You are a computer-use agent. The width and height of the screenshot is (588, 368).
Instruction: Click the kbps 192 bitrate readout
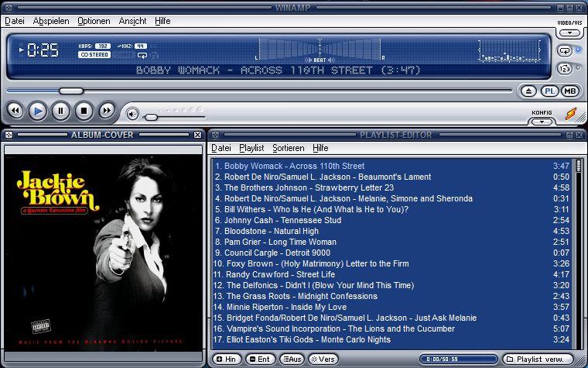[x=94, y=46]
